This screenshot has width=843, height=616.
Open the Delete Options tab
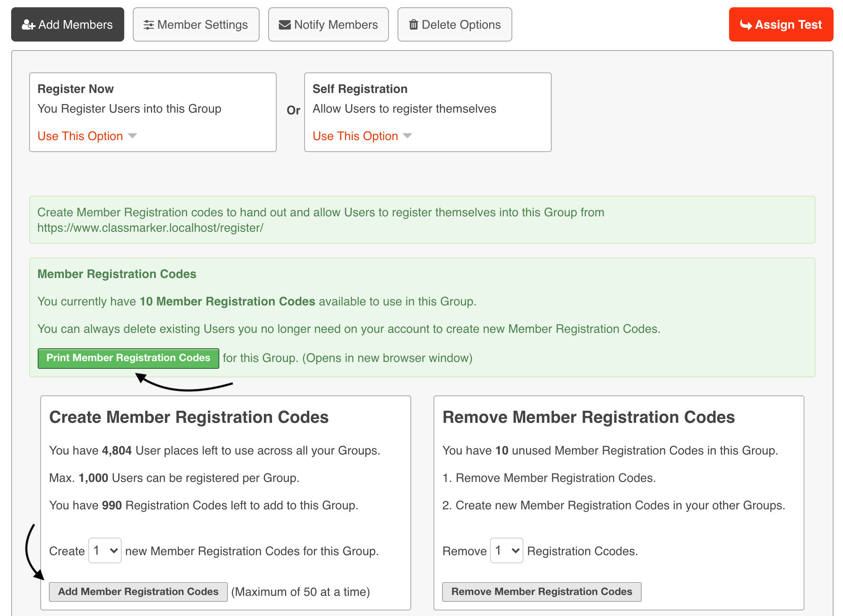coord(455,25)
